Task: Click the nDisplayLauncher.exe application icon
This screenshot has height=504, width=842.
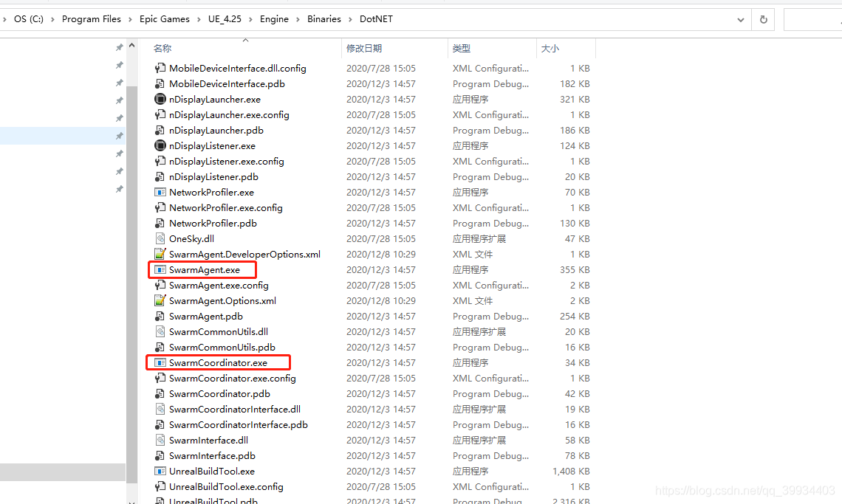Action: click(x=160, y=100)
